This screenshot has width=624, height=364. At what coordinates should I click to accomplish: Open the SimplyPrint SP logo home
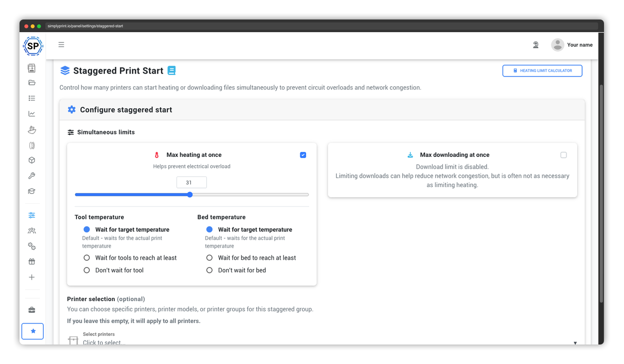[33, 46]
